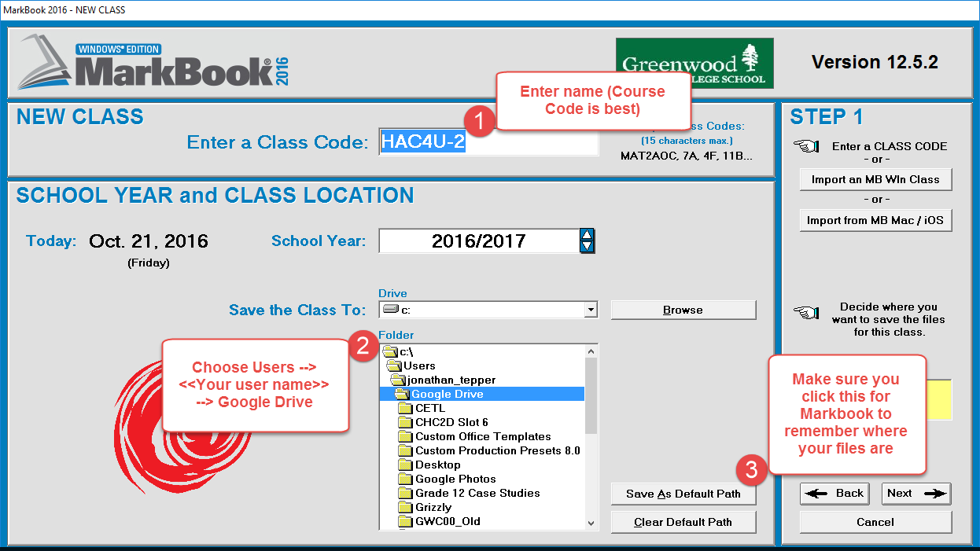This screenshot has width=980, height=551.
Task: Click pointing hand icon beside Enter a CLASS CODE
Action: click(806, 146)
